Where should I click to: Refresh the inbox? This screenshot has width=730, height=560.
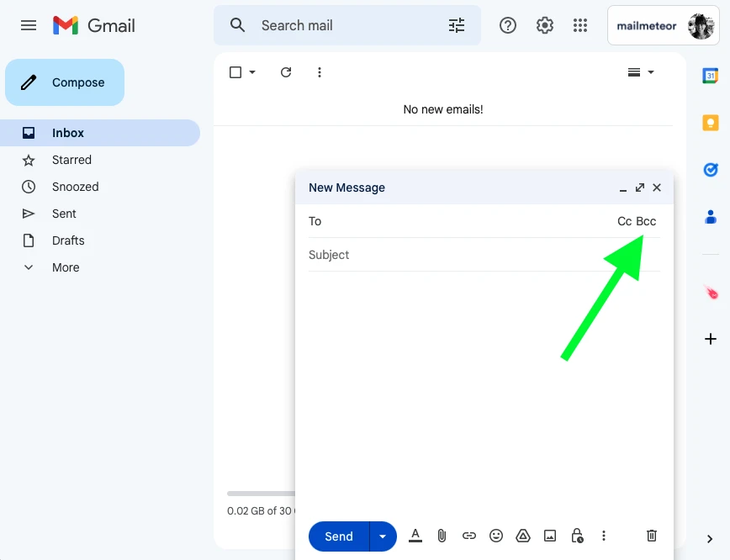click(286, 72)
